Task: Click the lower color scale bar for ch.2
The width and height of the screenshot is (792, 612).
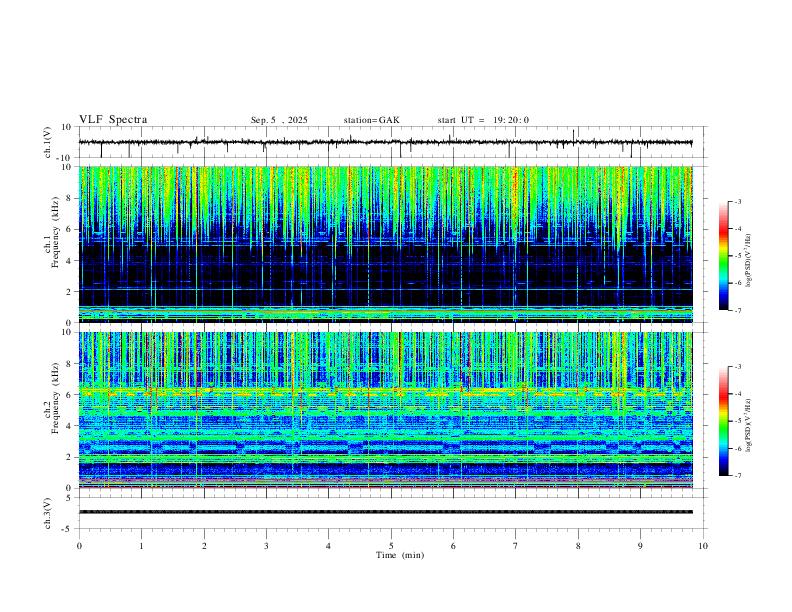Action: [723, 421]
